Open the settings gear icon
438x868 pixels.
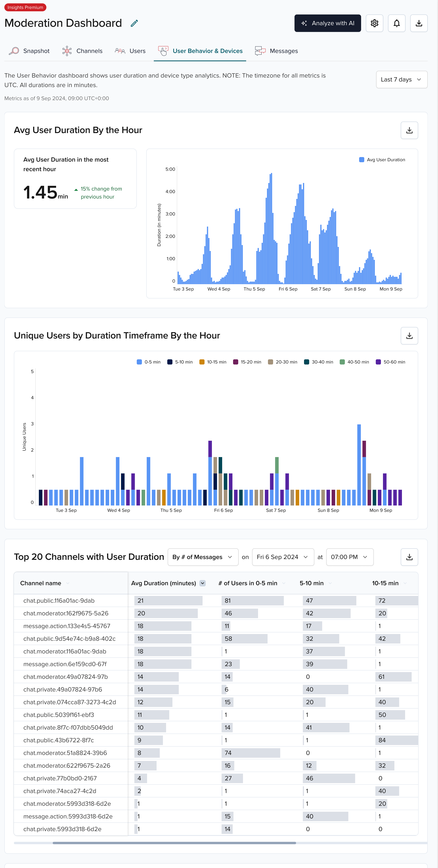[374, 23]
